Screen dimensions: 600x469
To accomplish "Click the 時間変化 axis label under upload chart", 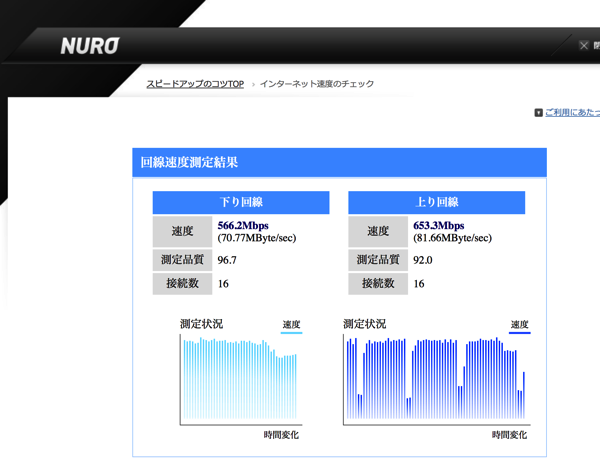I will point(509,435).
